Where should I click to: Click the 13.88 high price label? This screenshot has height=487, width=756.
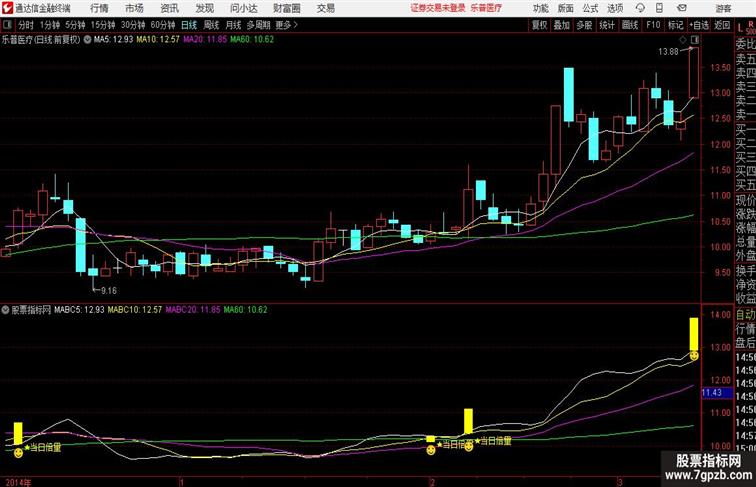pyautogui.click(x=668, y=52)
